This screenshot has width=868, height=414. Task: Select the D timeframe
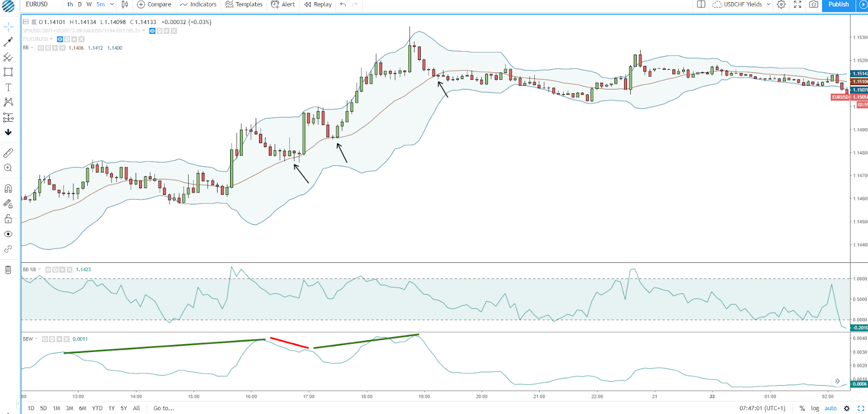tap(80, 4)
